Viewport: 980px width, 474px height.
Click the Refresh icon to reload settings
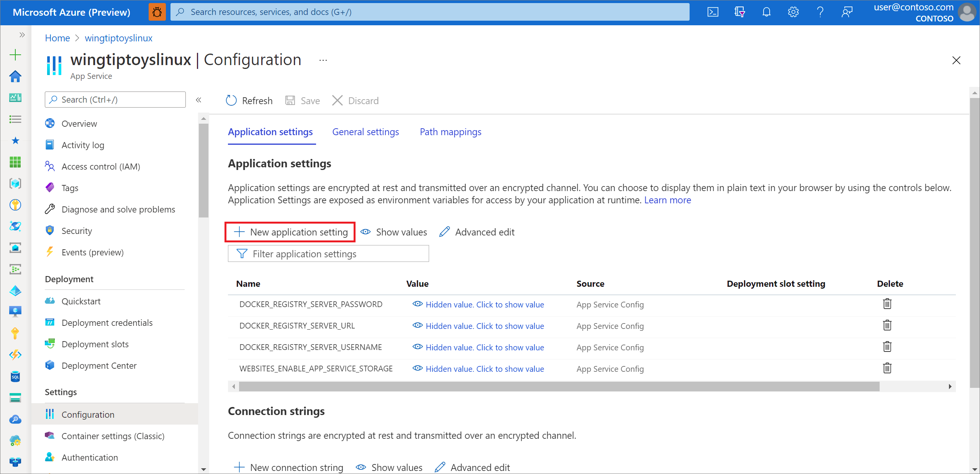(231, 101)
